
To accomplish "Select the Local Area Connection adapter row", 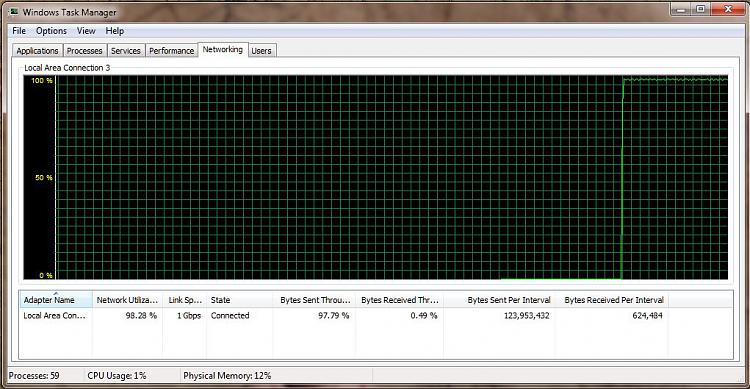I will click(375, 316).
